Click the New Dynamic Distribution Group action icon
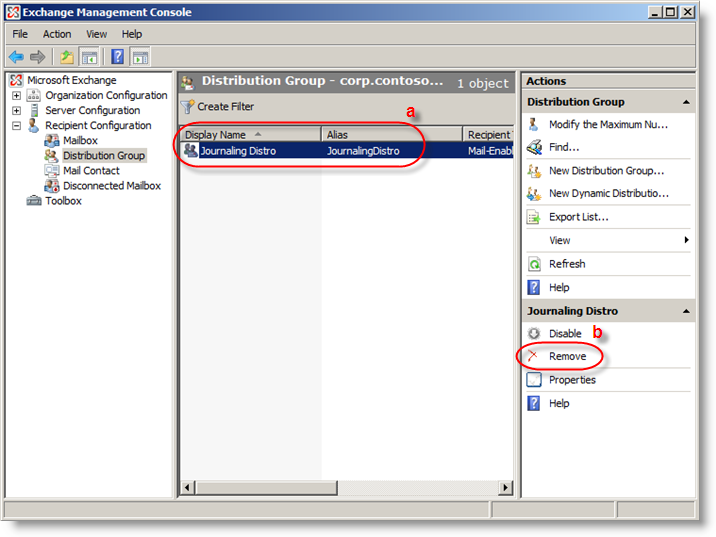Image resolution: width=716 pixels, height=537 pixels. (x=533, y=194)
